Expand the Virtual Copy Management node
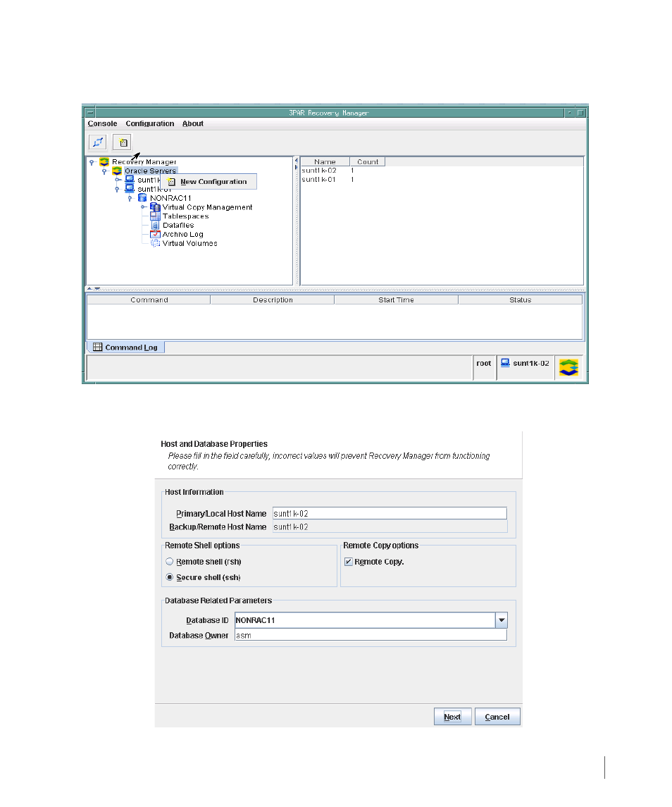This screenshot has height=807, width=672. 143,207
